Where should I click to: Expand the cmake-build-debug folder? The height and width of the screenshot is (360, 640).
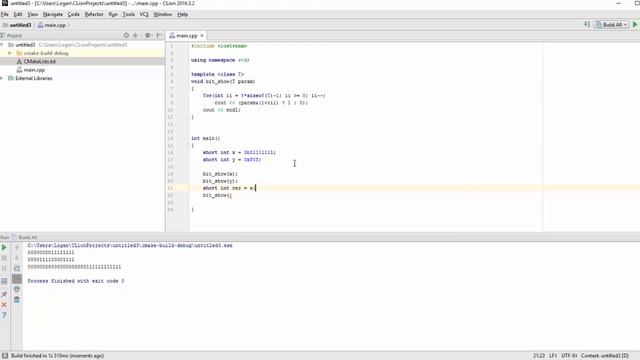[10, 53]
